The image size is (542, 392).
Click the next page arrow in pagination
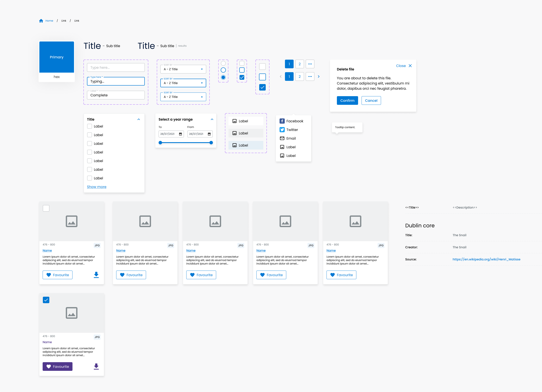(319, 77)
